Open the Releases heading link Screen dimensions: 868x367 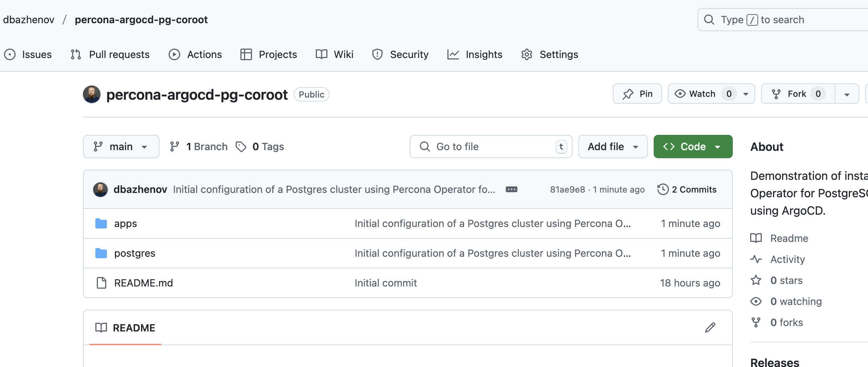click(x=775, y=362)
